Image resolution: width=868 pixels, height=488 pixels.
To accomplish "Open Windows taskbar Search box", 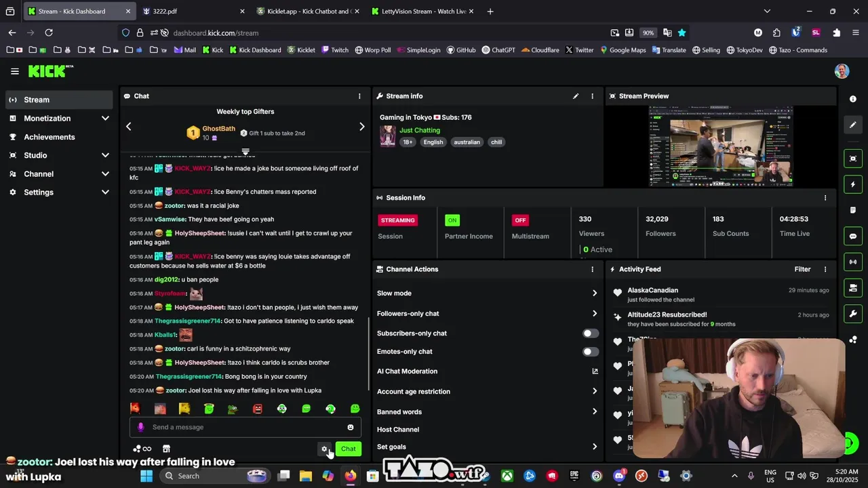I will tap(215, 476).
